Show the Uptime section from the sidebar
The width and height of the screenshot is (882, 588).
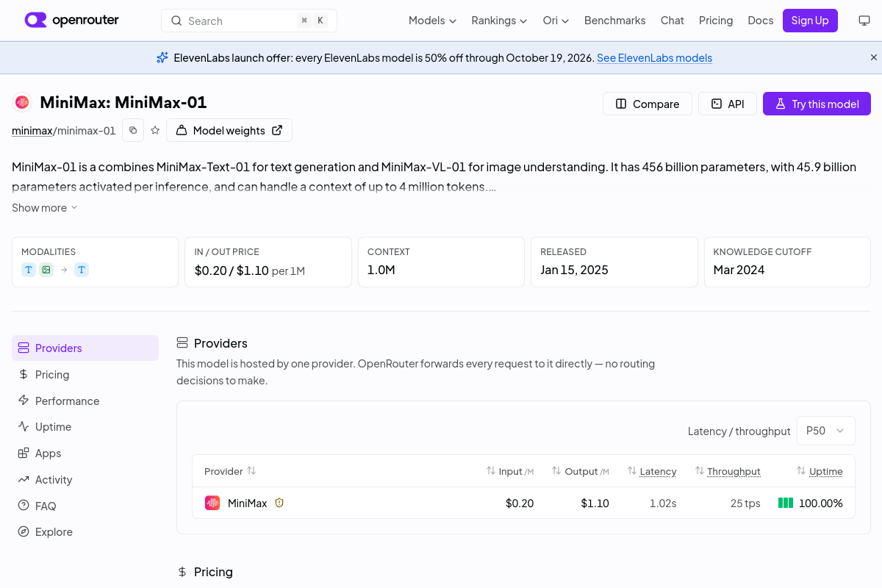pos(85,427)
